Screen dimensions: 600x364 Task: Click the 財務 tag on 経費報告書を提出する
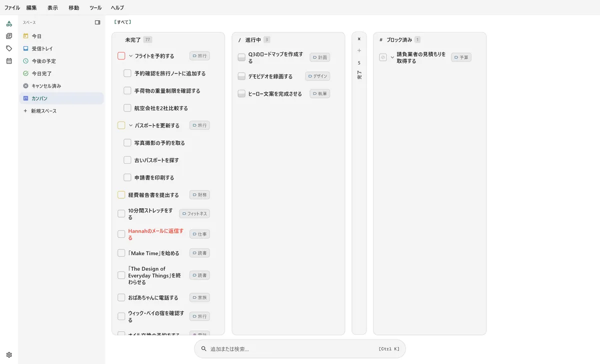click(199, 195)
